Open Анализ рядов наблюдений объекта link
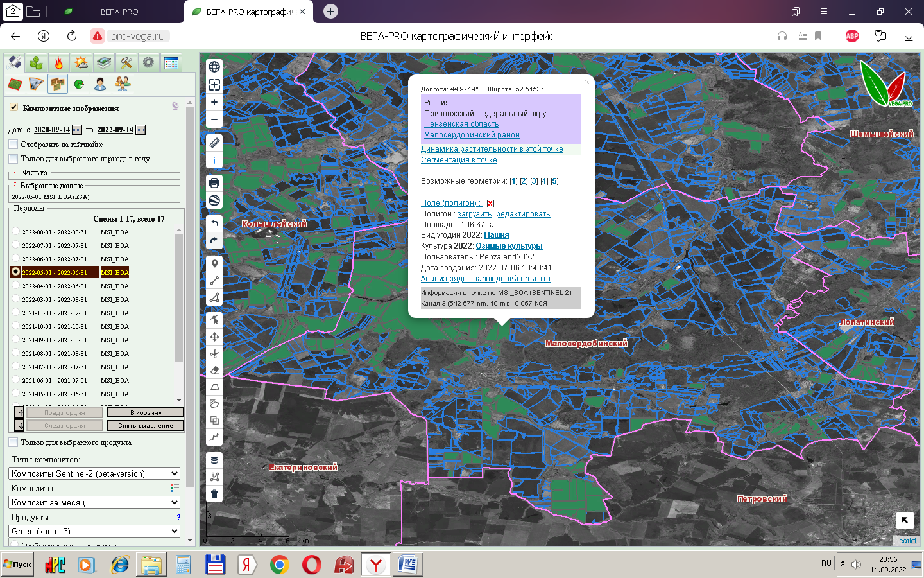 tap(486, 279)
